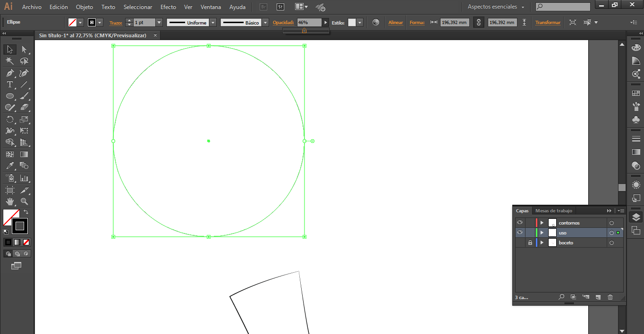Expand the uso layer triangle
This screenshot has height=334, width=644.
tap(542, 233)
